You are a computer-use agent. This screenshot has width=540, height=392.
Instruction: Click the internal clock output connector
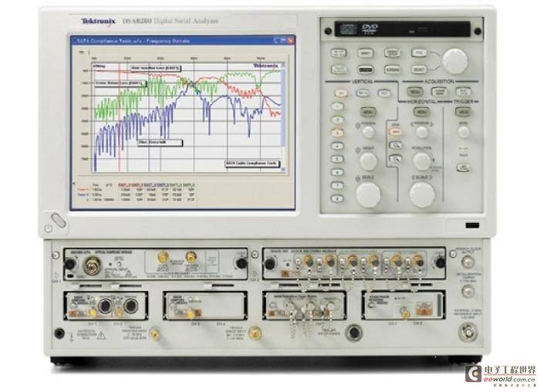click(x=467, y=262)
